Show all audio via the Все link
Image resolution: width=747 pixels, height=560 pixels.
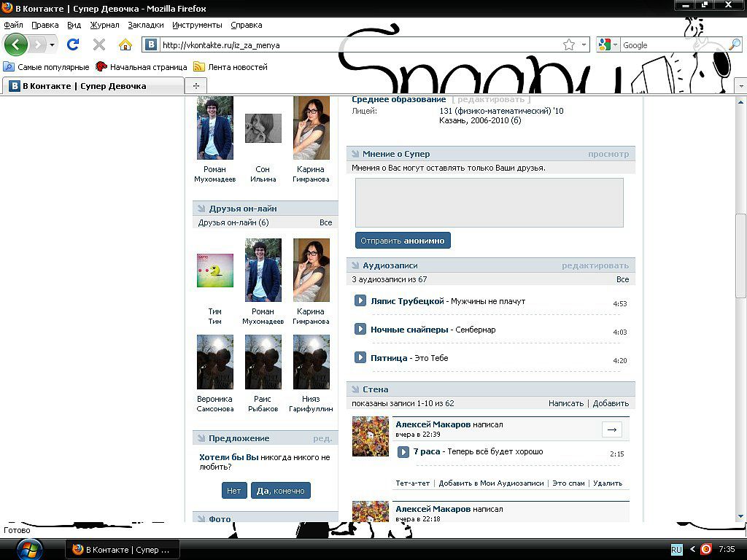coord(622,279)
